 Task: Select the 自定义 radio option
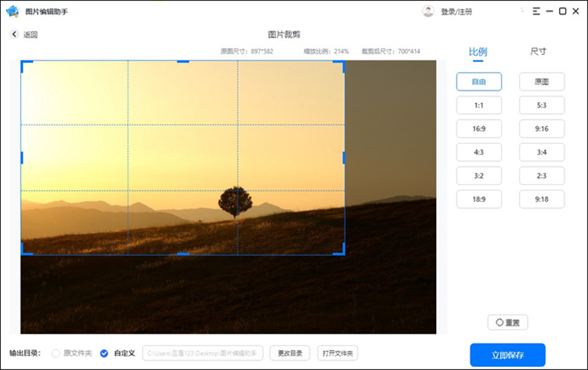(104, 353)
